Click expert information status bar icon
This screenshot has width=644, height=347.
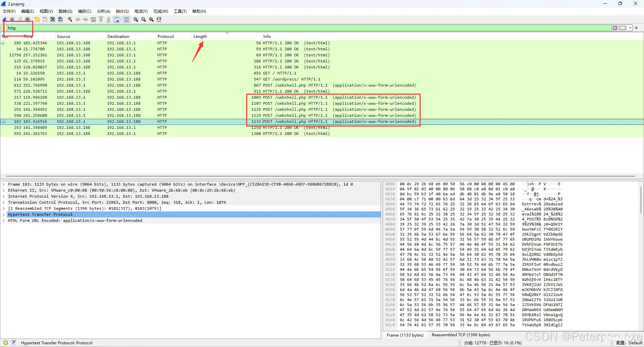click(6, 343)
